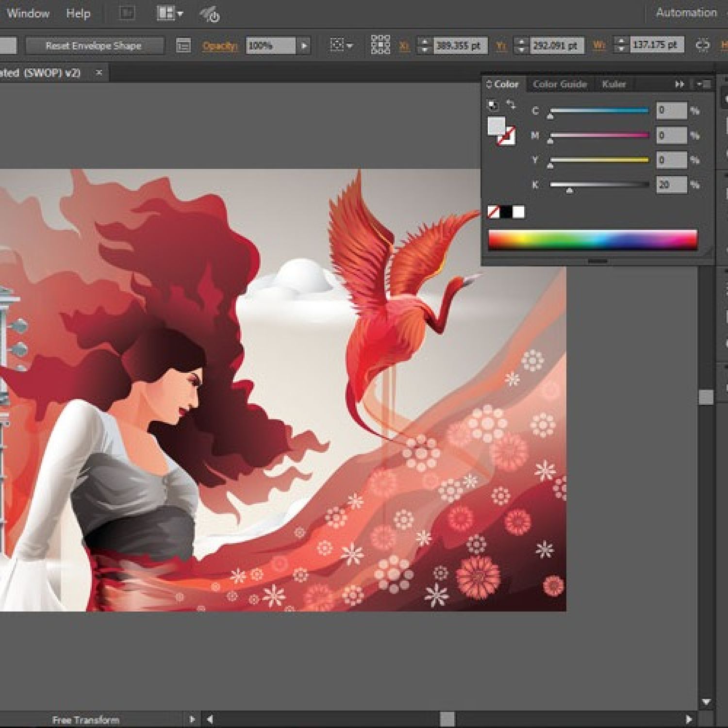
Task: Swap fill and stroke colors
Action: coord(511,104)
